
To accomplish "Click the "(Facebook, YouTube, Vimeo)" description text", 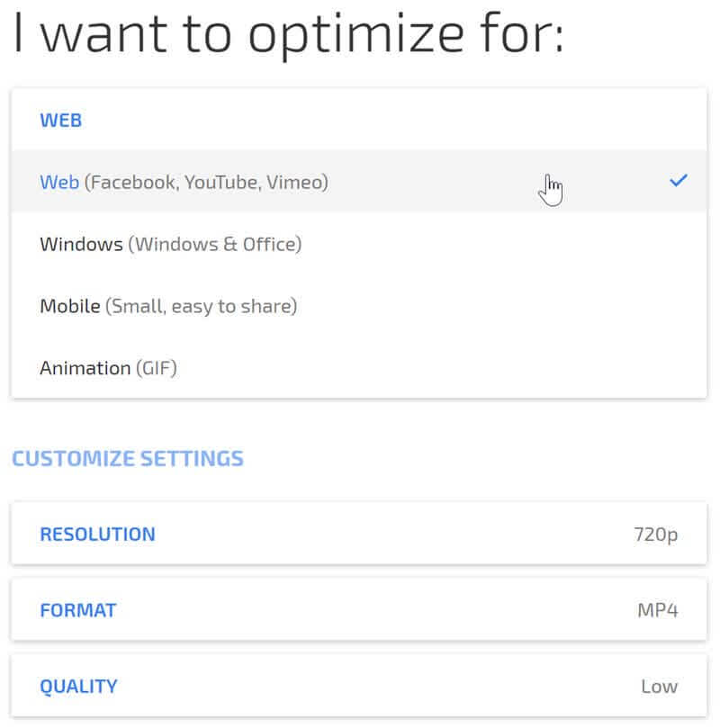I will [x=206, y=182].
